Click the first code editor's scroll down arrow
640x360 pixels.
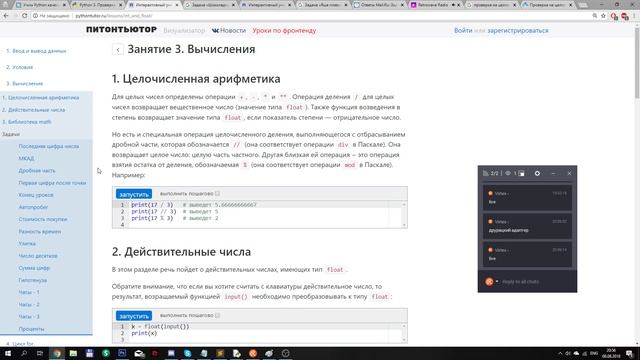(404, 224)
